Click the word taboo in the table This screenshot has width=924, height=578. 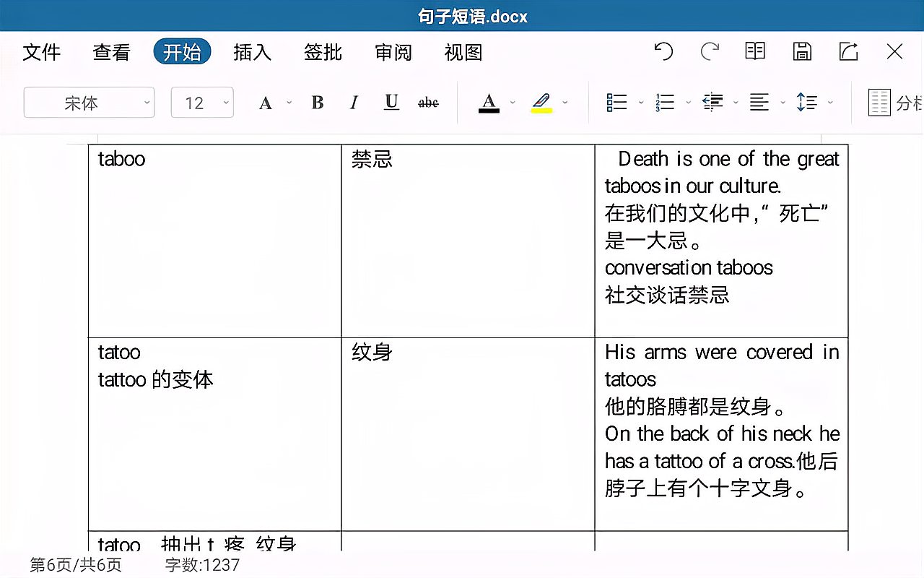coord(121,159)
